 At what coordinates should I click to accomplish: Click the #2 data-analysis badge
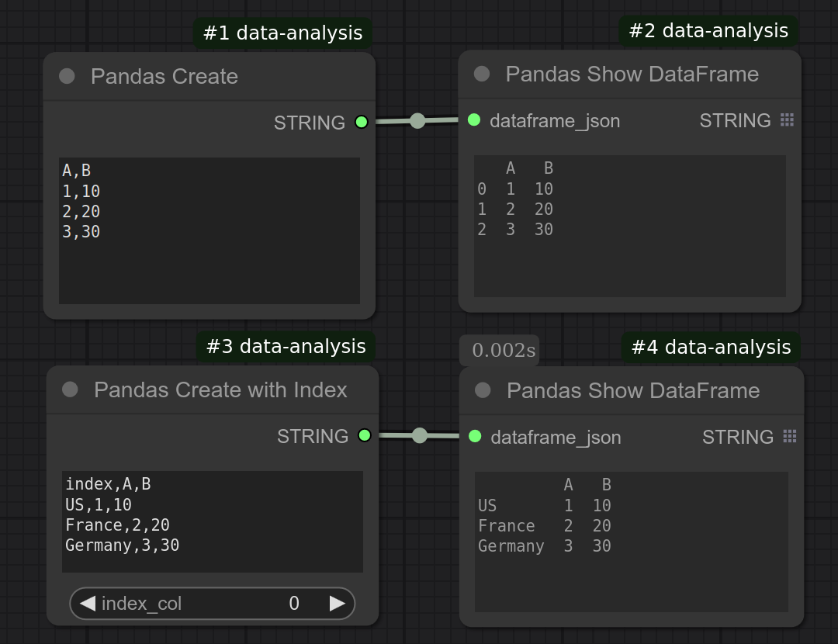[708, 30]
